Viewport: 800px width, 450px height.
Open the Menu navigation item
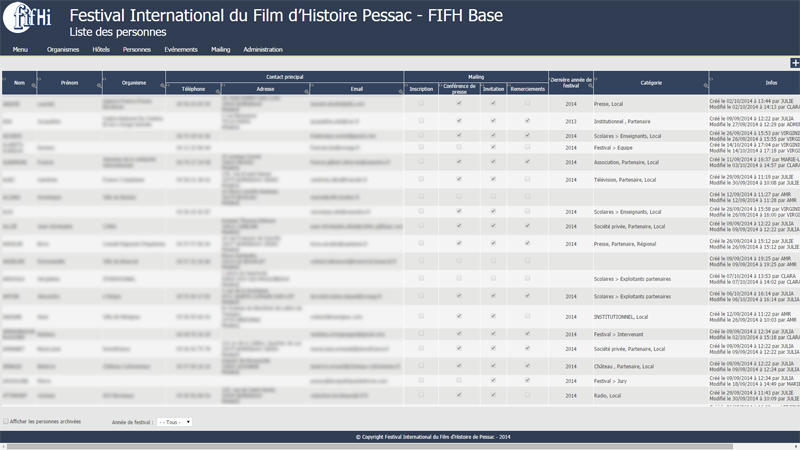(x=20, y=49)
